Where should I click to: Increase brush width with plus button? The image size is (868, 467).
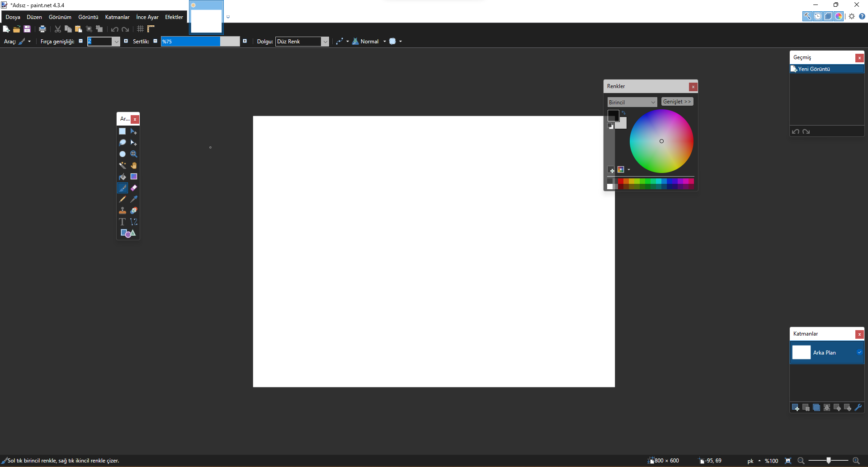[x=126, y=41]
